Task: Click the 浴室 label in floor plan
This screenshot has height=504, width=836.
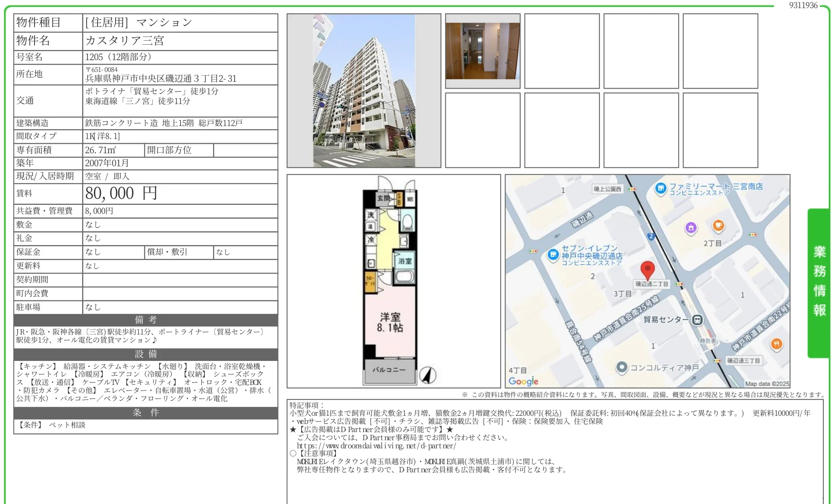Action: tap(405, 261)
